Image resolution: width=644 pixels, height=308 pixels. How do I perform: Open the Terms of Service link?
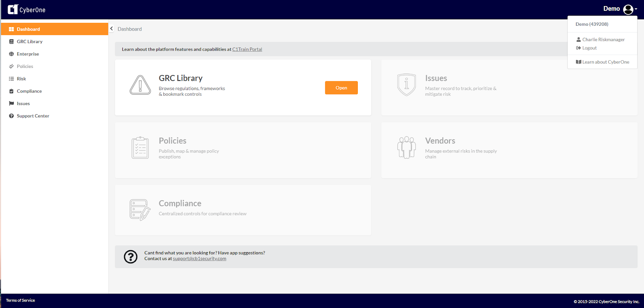pos(21,300)
